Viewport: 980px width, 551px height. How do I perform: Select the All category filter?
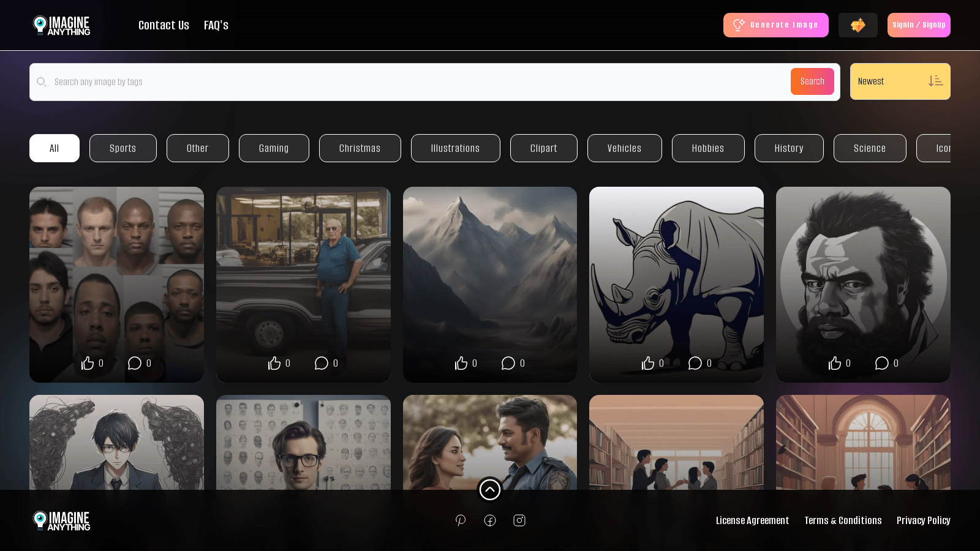coord(55,148)
